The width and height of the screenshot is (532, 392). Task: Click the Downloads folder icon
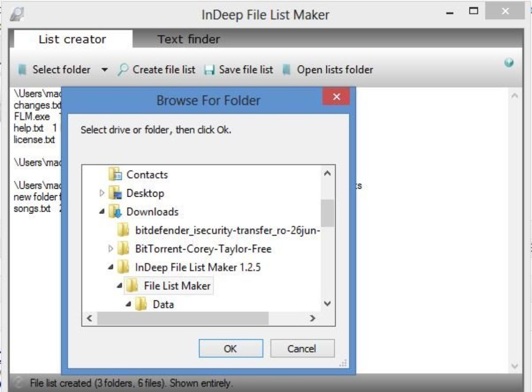(115, 212)
